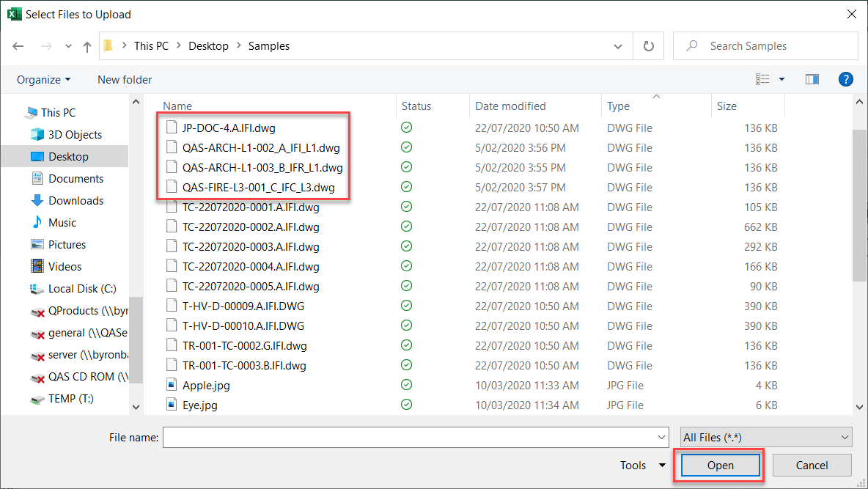
Task: Select file TC-22072020-0001.A.IFI.dwg
Action: tap(251, 207)
